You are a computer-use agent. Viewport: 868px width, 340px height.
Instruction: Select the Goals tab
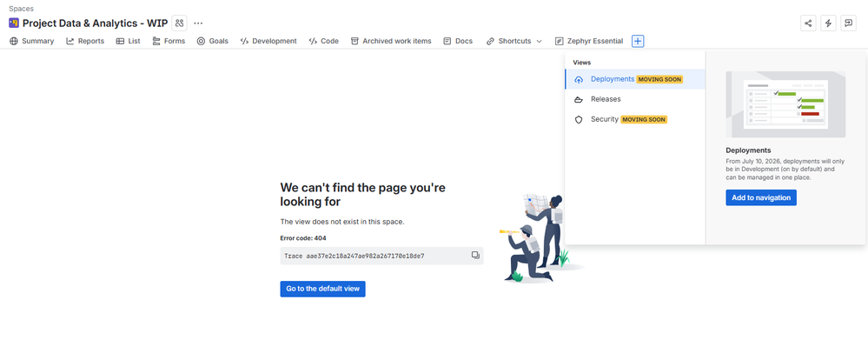point(212,41)
